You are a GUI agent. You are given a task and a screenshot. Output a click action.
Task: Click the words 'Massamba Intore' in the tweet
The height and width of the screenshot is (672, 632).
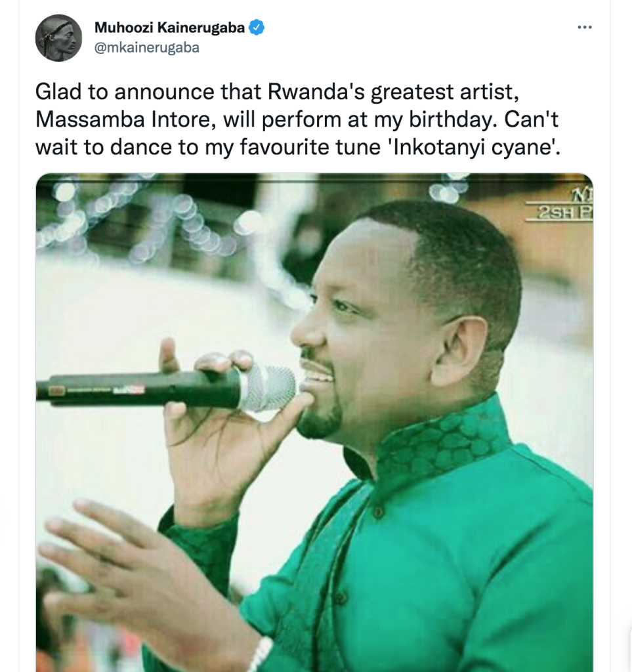click(125, 119)
